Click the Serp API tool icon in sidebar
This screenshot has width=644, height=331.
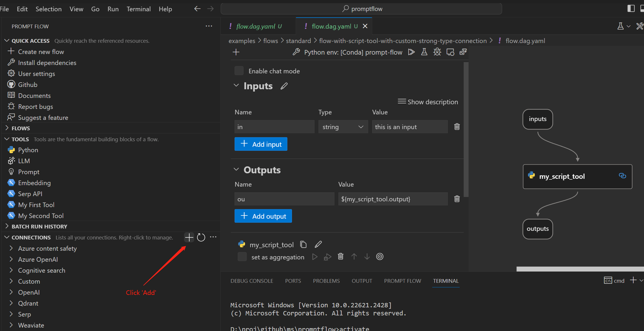click(11, 193)
